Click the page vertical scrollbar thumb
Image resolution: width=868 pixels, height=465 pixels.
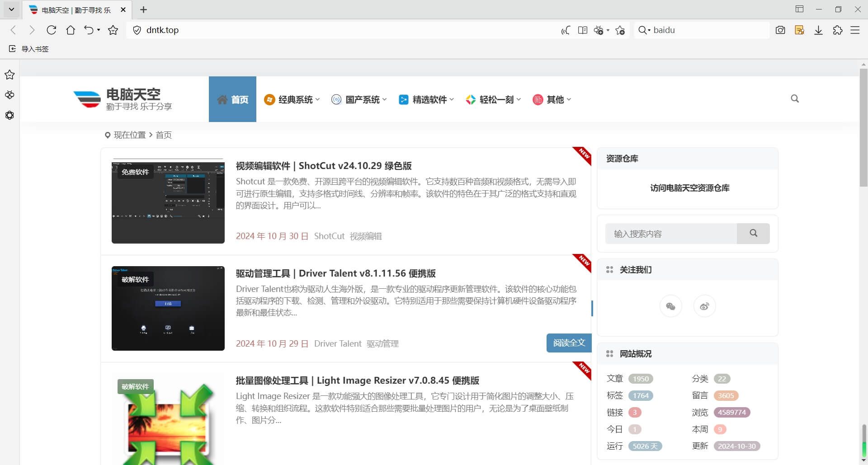coord(863,127)
